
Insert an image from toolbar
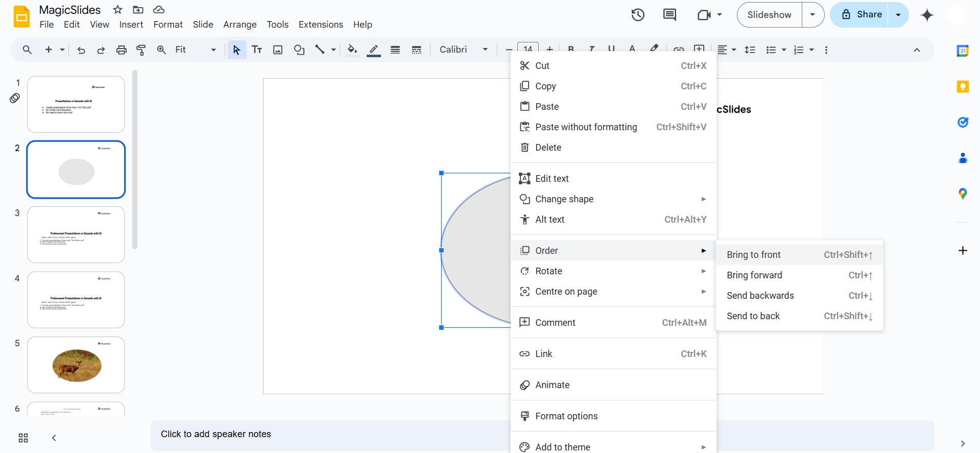point(278,50)
